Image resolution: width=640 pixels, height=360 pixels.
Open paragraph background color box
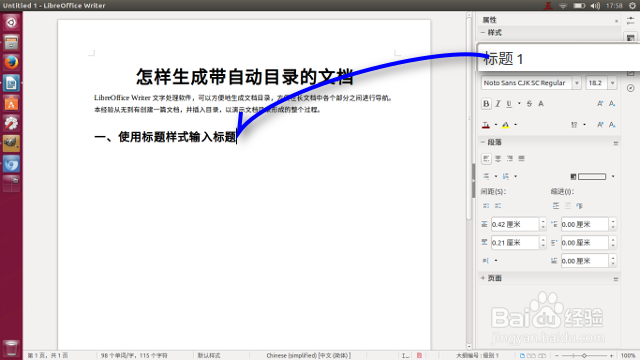click(591, 176)
